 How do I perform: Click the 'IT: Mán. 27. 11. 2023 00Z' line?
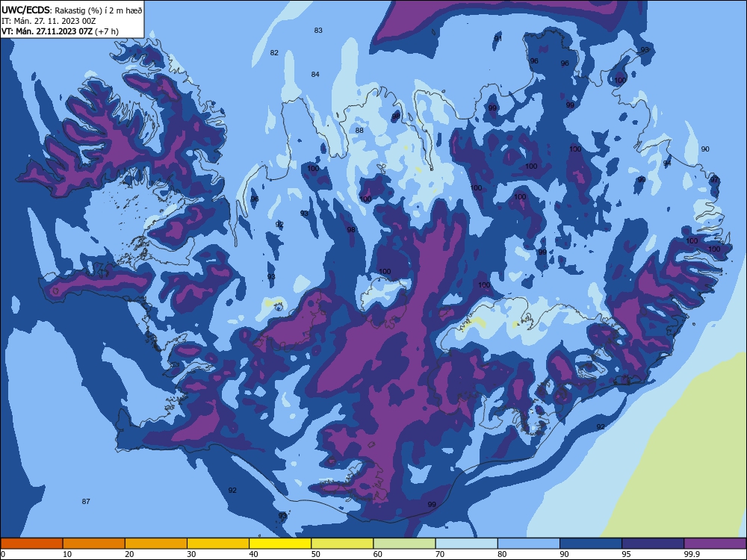click(x=49, y=21)
